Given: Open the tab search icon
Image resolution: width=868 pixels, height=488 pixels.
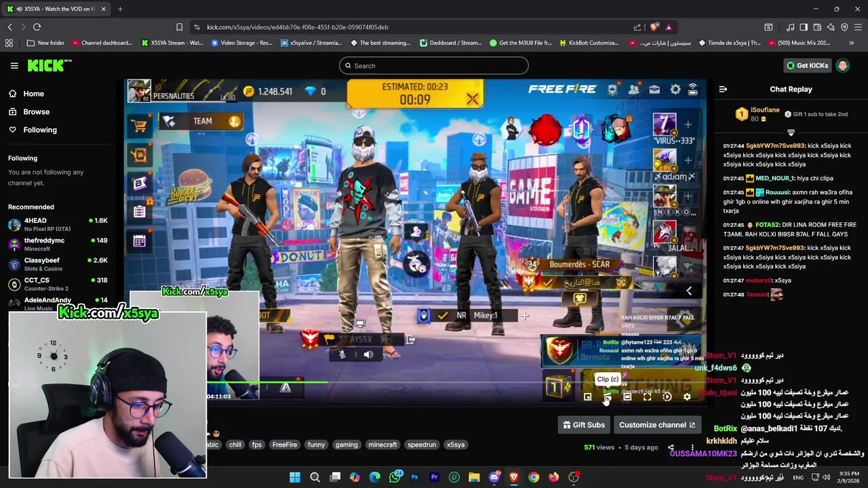Looking at the screenshot, I should click(x=768, y=27).
